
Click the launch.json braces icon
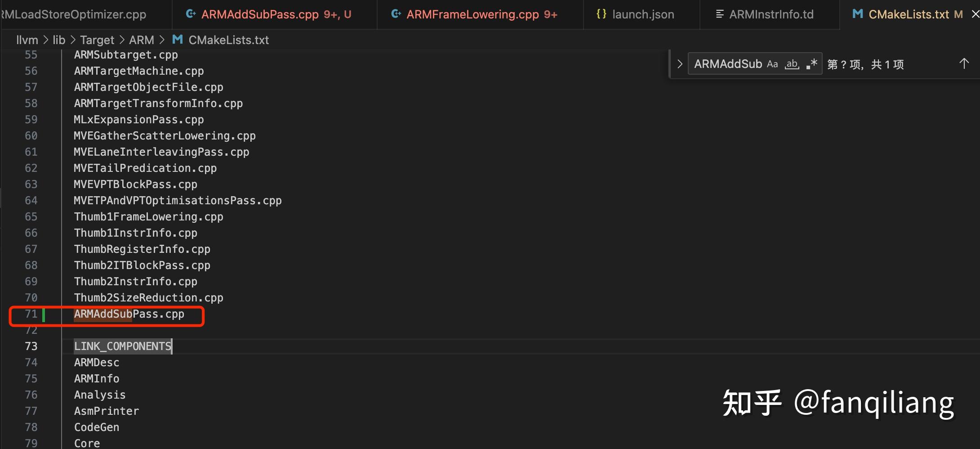(601, 14)
